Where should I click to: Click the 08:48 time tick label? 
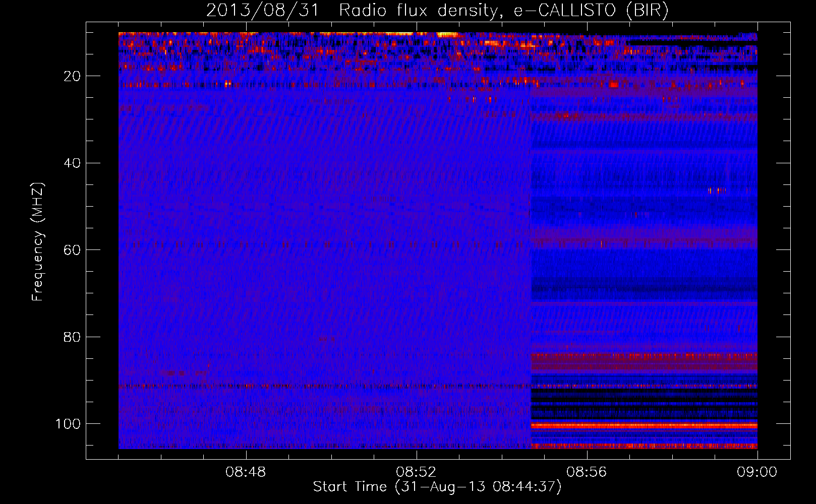click(246, 472)
